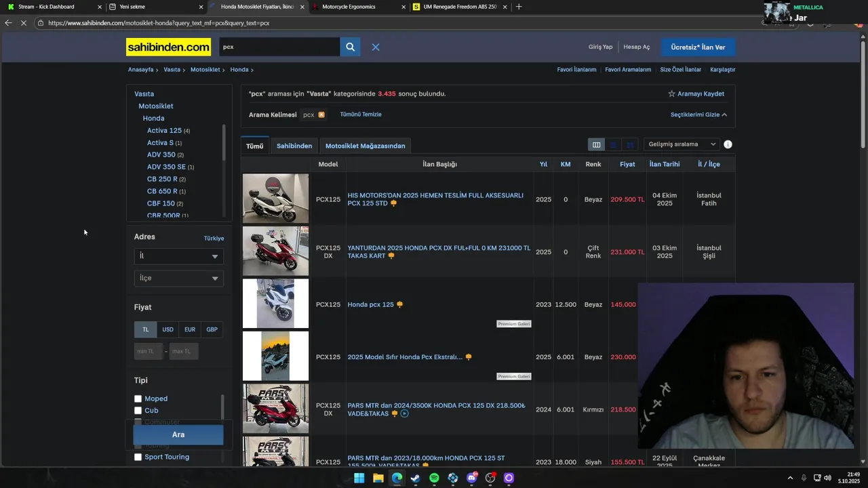Click Tümünü Temizle link
Screen dimensions: 868x488
tap(361, 115)
